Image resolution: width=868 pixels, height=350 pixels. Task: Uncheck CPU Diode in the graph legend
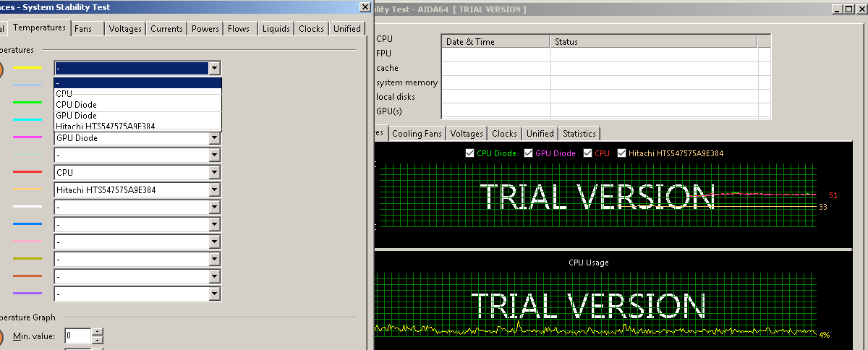[x=470, y=153]
